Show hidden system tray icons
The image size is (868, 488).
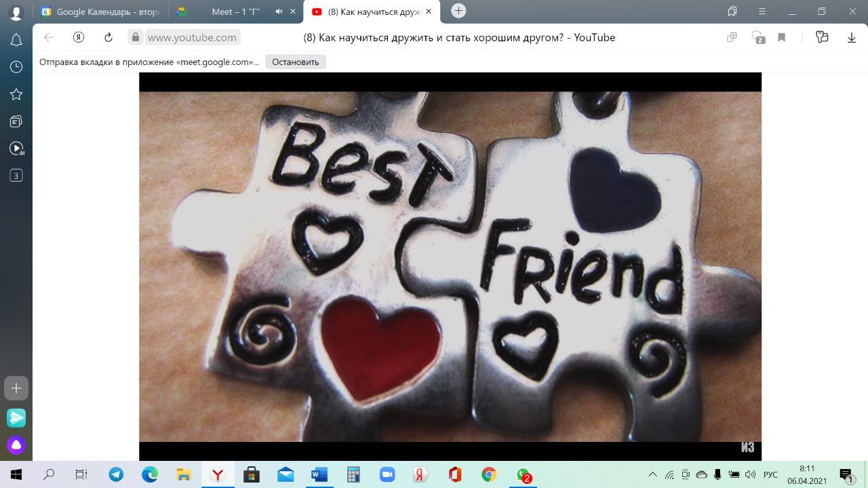(x=652, y=474)
